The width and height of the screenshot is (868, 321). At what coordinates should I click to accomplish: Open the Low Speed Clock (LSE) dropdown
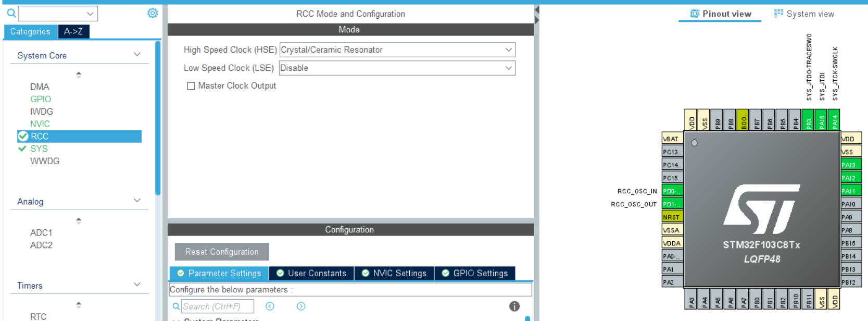coord(397,68)
